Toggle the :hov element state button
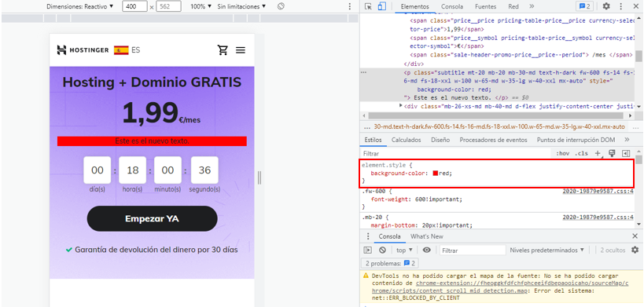 point(562,153)
